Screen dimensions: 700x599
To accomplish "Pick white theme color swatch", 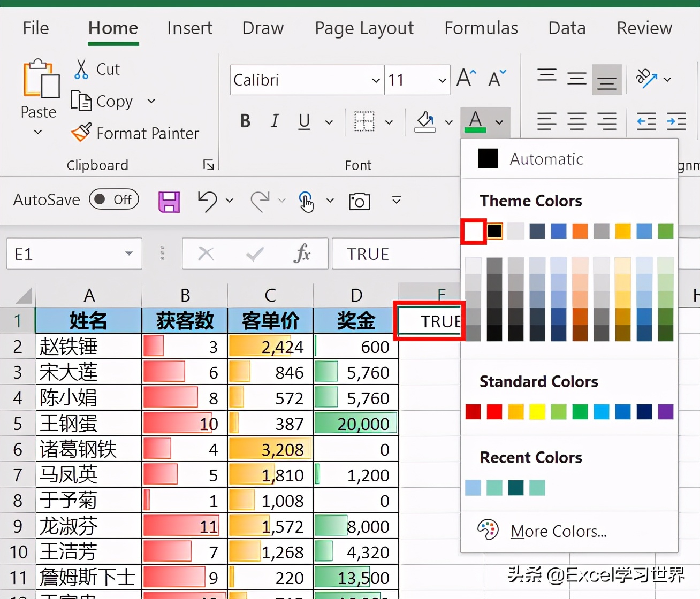I will click(x=473, y=231).
